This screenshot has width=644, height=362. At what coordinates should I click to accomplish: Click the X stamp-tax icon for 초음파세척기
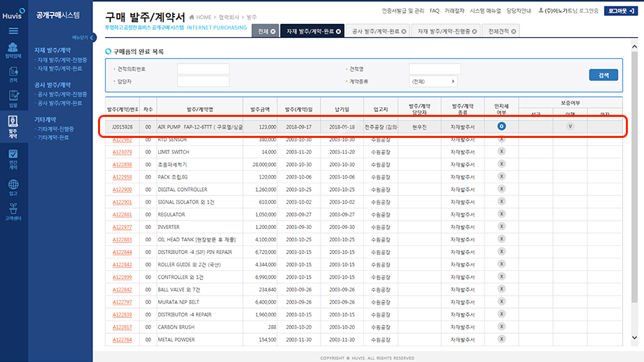501,164
